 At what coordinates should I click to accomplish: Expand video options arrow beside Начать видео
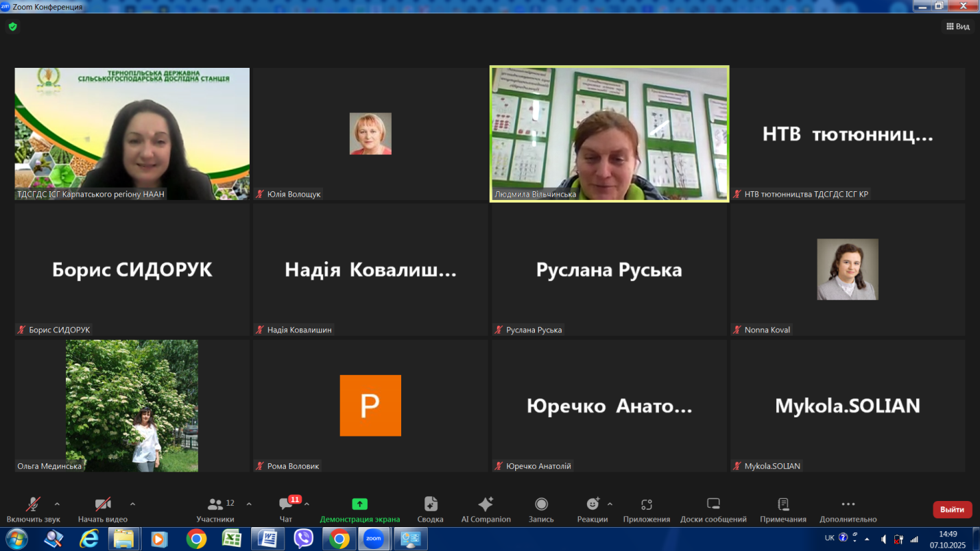click(132, 504)
